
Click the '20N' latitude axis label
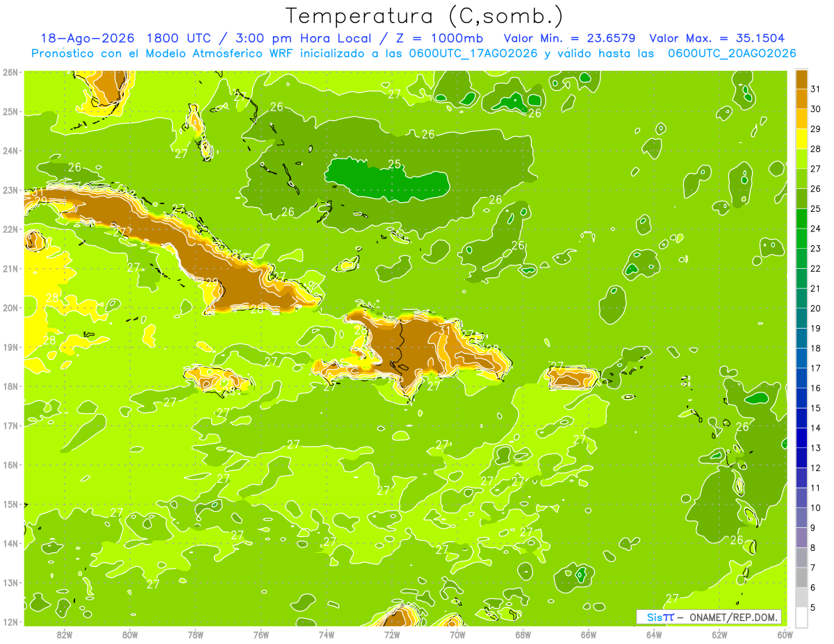[x=10, y=308]
